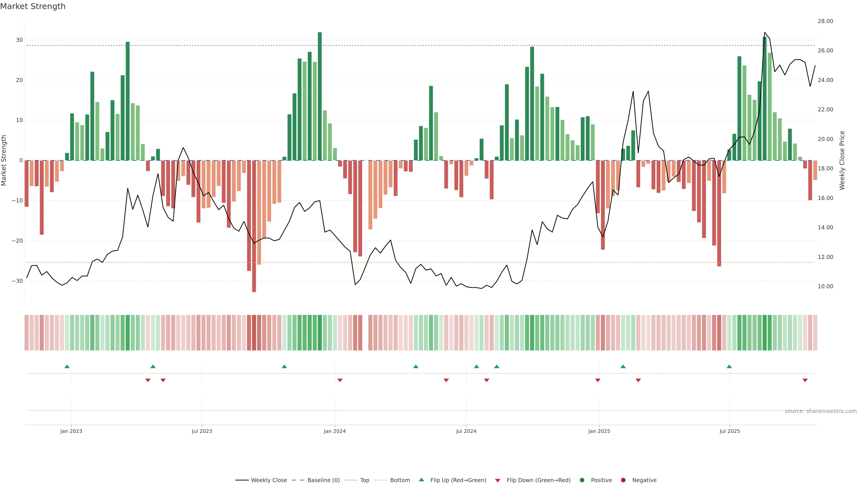Click the rightmost flip-down red triangle
Viewport: 868px width, 488px height.
pos(805,380)
